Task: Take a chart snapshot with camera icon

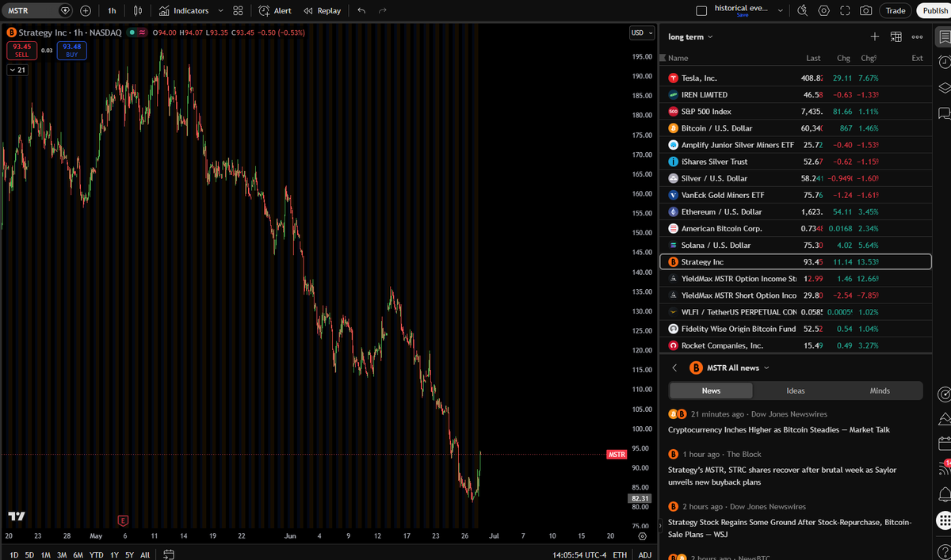Action: [x=866, y=11]
